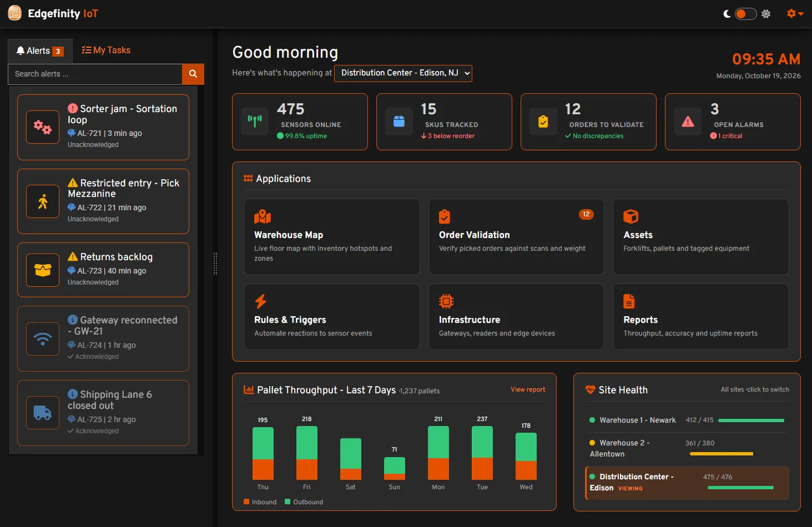The width and height of the screenshot is (812, 527).
Task: Click the 12 badge on Order Validation
Action: [586, 214]
